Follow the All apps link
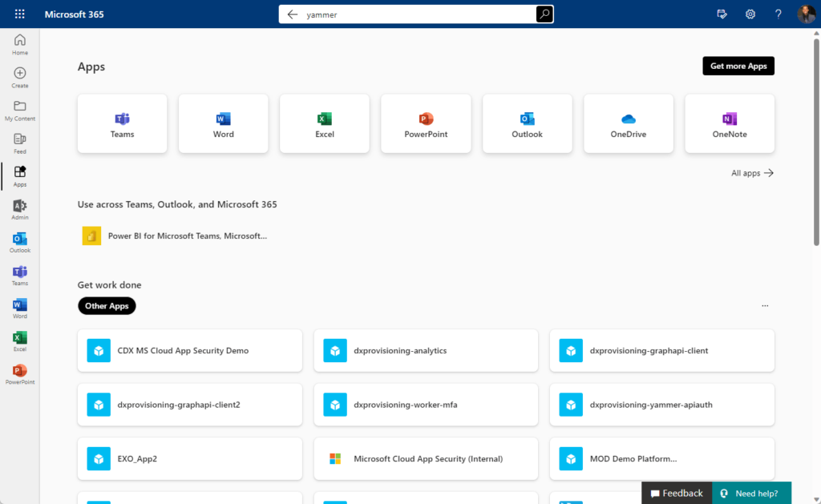This screenshot has height=504, width=821. tap(752, 173)
